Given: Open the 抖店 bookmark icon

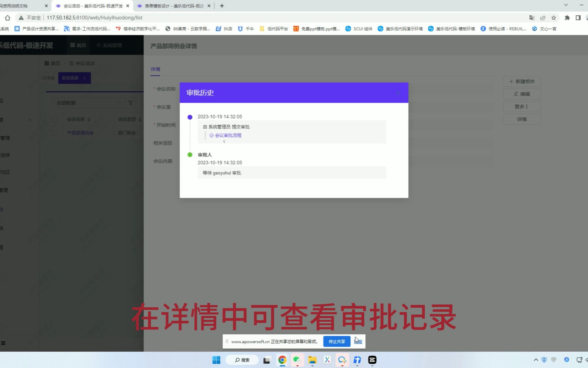Looking at the screenshot, I should 218,29.
